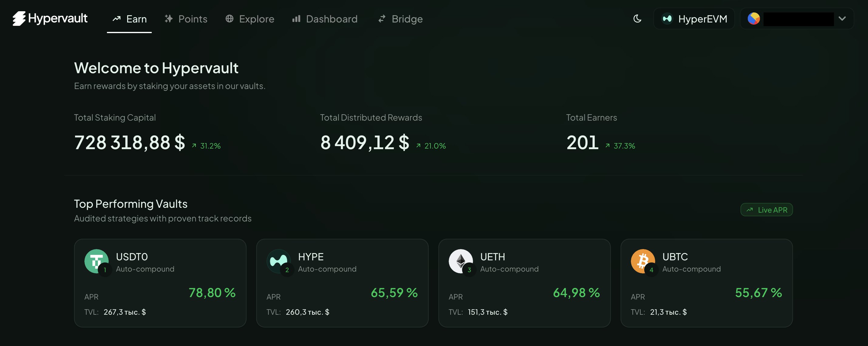Click the HyperEVM chain logo icon

click(667, 19)
